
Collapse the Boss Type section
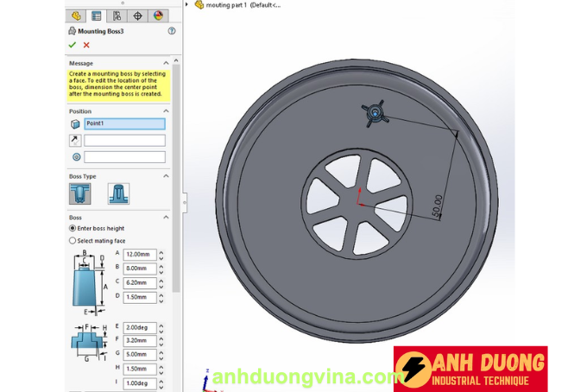(x=166, y=176)
